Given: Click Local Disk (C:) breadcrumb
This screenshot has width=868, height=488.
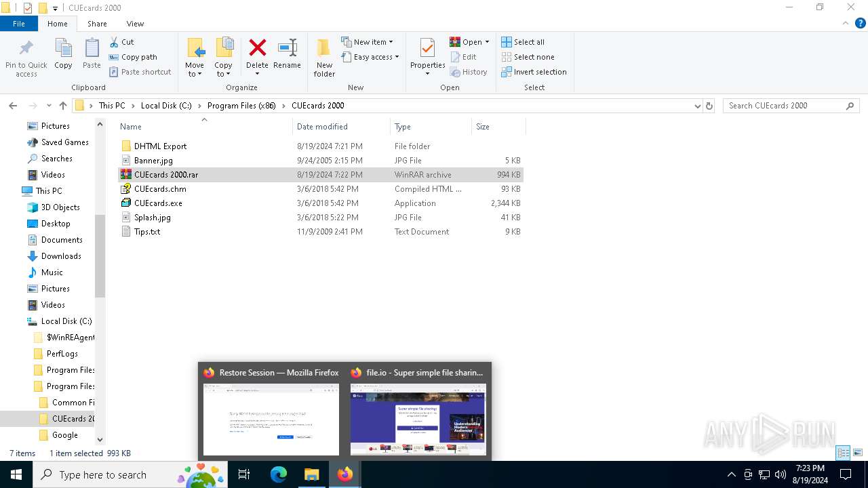Looking at the screenshot, I should click(166, 106).
